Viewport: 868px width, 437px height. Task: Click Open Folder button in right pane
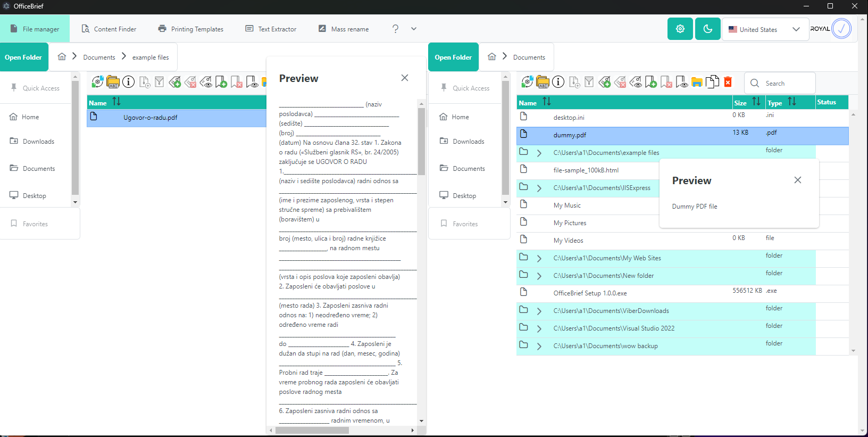[x=453, y=57]
